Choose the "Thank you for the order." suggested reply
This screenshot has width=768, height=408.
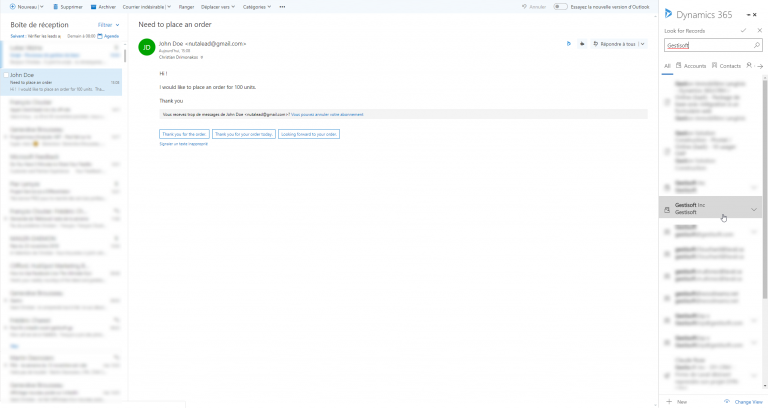pos(184,134)
